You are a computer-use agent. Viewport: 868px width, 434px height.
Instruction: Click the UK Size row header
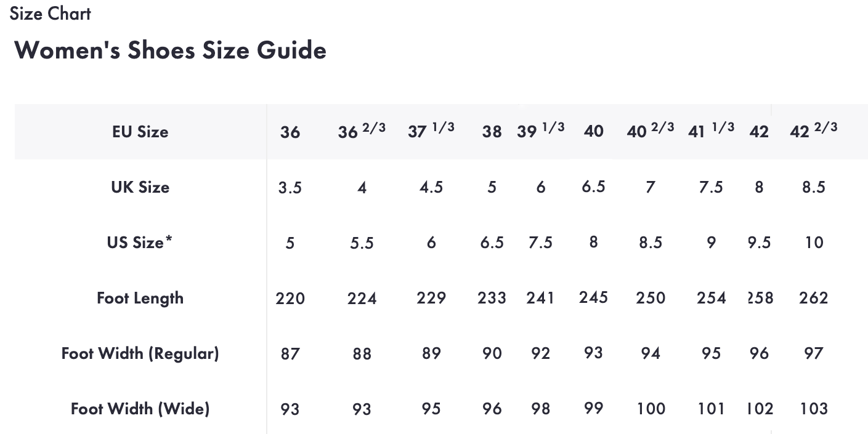140,187
